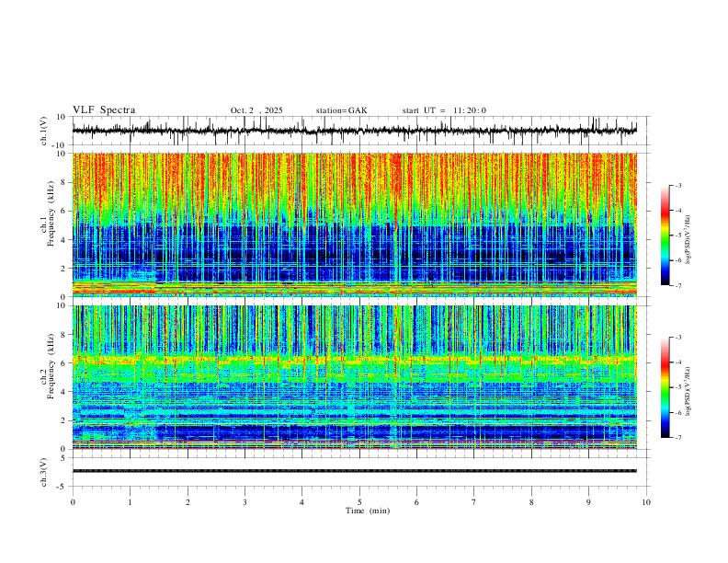This screenshot has width=728, height=563.
Task: Click the ch.2 spectrogram plot
Action: (x=354, y=377)
